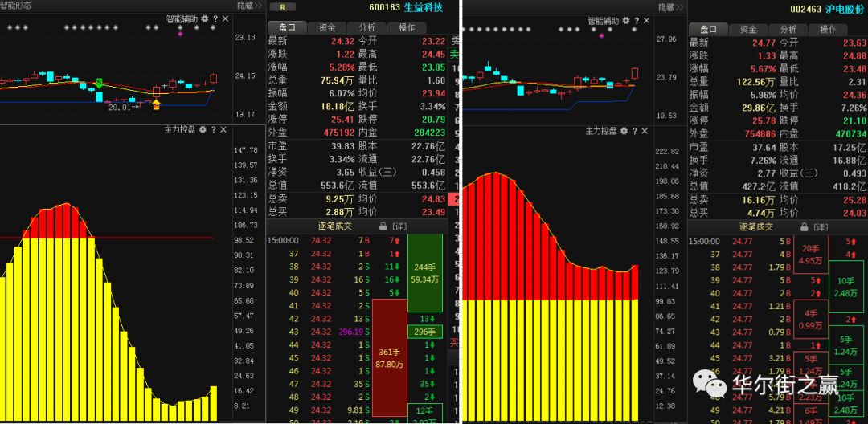868x424 pixels.
Task: Select the 361手 87.80万 red order block
Action: (389, 357)
